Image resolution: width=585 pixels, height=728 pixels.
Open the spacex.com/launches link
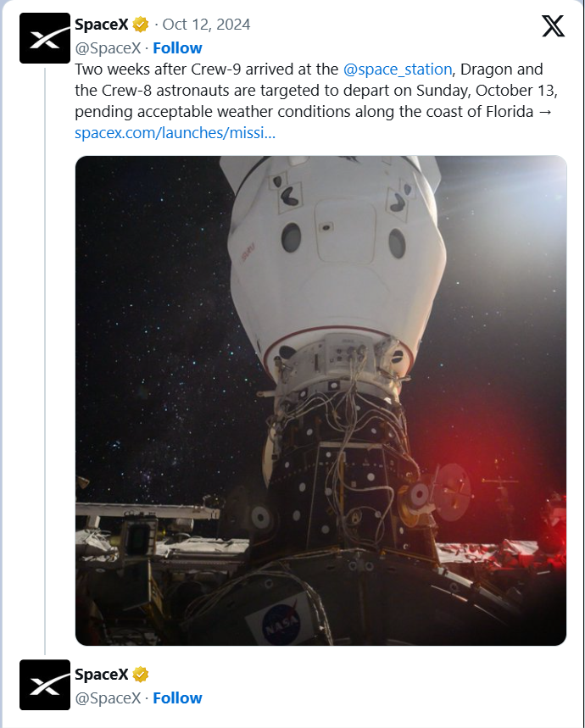[175, 133]
